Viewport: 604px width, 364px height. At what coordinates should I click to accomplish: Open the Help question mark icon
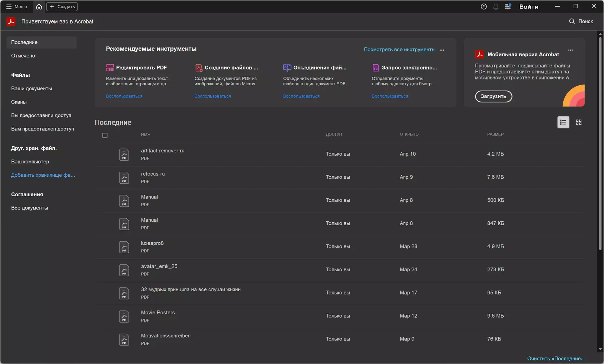pos(484,6)
